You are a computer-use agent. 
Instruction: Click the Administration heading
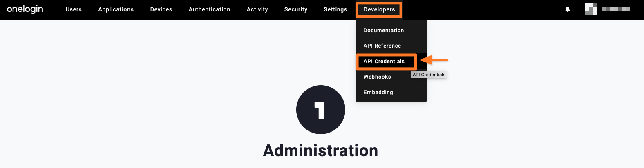coord(321,150)
